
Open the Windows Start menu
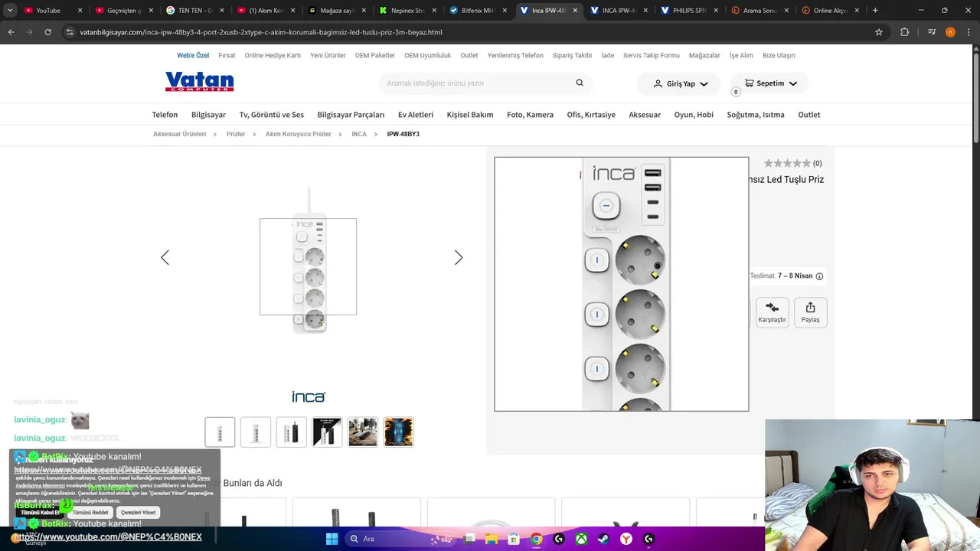point(332,539)
